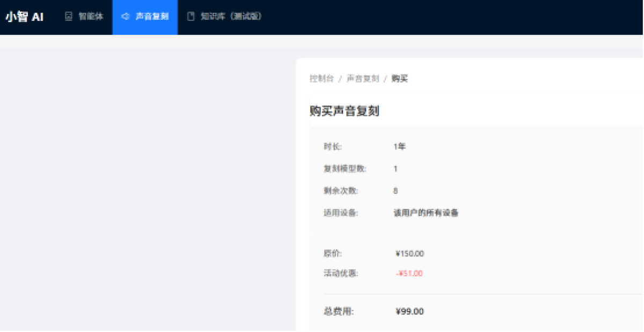Viewport: 644px width, 332px height.
Task: Click the total price ¥99.00
Action: (x=409, y=311)
